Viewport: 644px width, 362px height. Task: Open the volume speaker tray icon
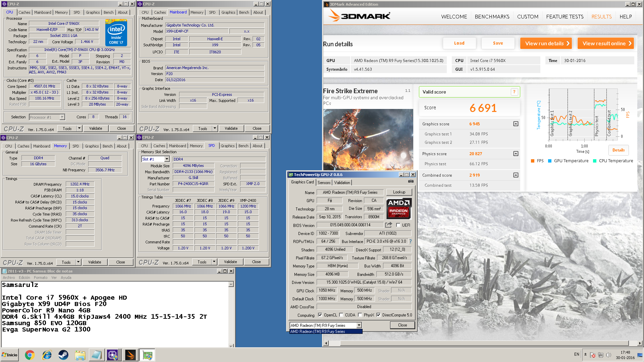[608, 355]
